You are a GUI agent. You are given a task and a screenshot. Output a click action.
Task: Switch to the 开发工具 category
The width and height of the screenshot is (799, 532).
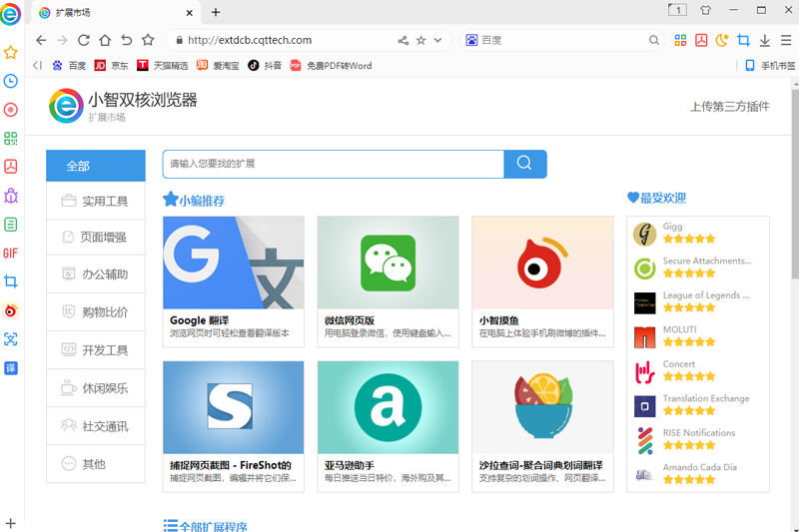[x=96, y=350]
